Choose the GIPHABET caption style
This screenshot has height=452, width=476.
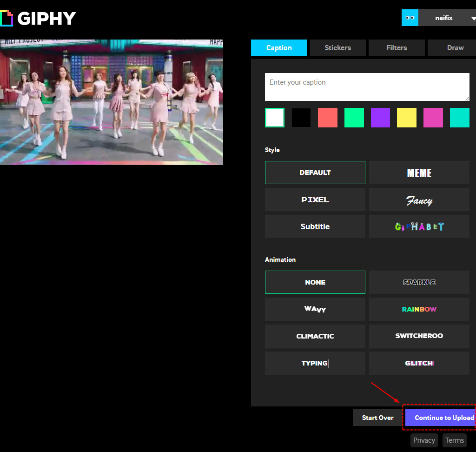click(x=419, y=226)
